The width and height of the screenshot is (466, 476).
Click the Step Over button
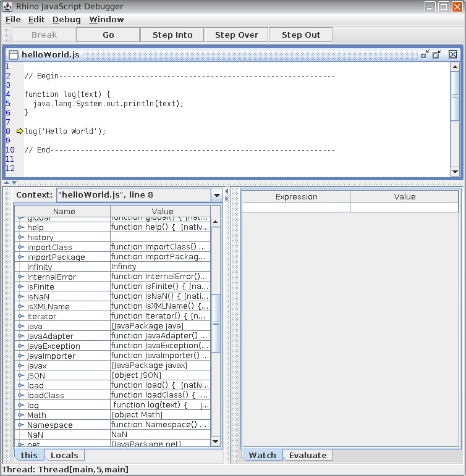(237, 35)
